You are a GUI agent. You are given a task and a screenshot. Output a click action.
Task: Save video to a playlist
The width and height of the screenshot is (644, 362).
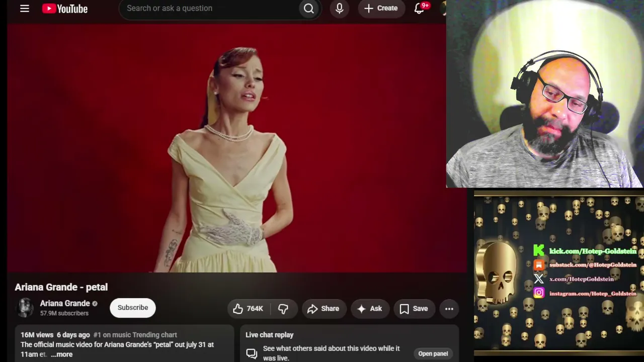click(414, 309)
